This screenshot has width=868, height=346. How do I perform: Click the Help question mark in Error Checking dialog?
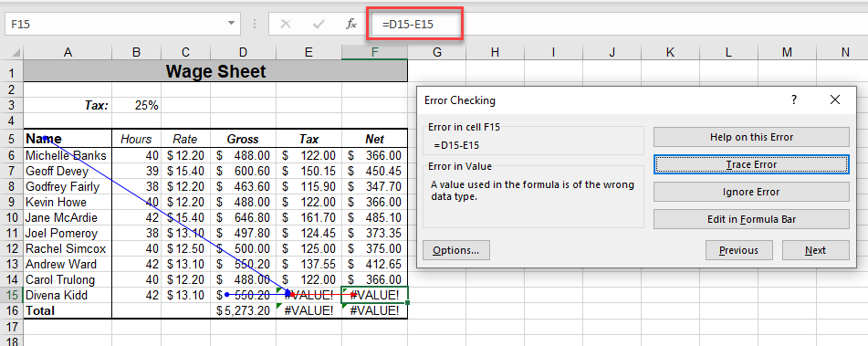click(x=794, y=100)
